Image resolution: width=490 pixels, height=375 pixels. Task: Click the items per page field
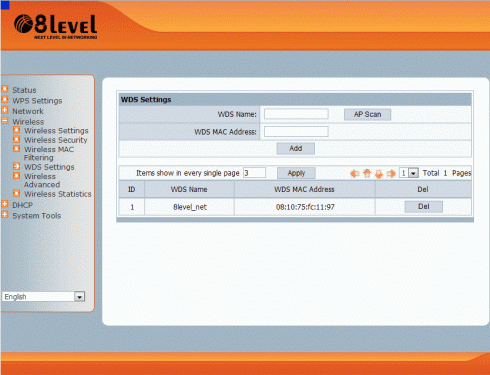[254, 173]
